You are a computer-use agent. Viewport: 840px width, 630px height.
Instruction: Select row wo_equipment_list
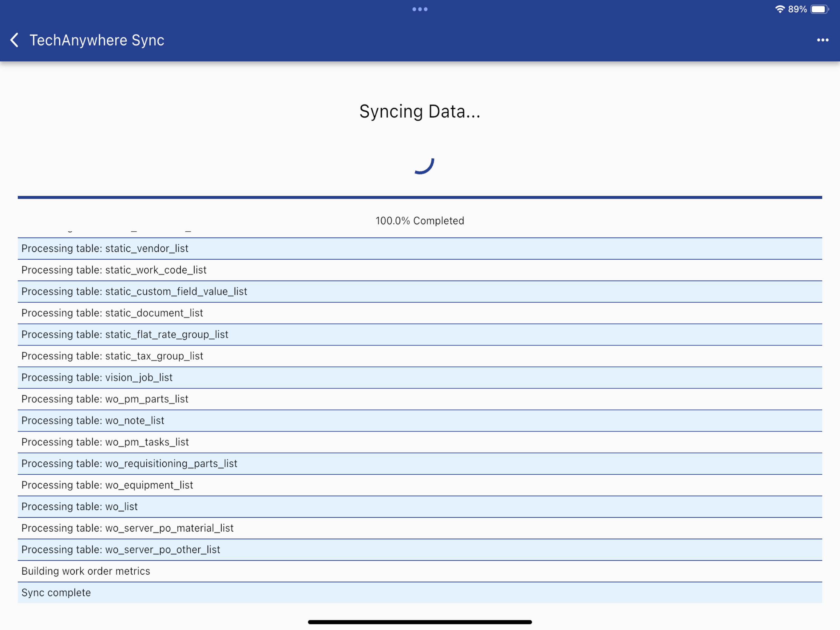tap(420, 485)
